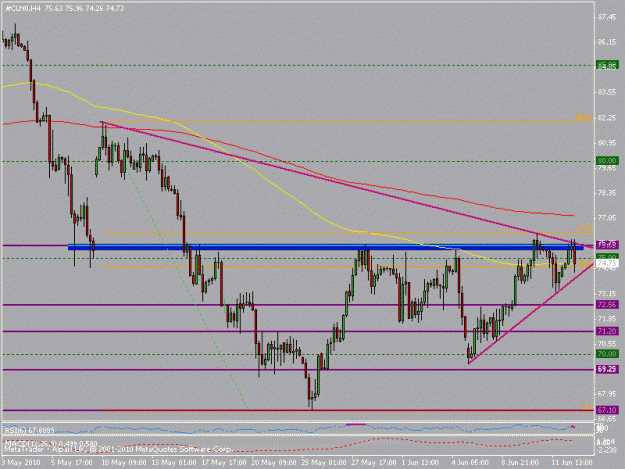Viewport: 625px width, 469px height.
Task: Click the 10 May 09:00 time label
Action: (x=122, y=463)
